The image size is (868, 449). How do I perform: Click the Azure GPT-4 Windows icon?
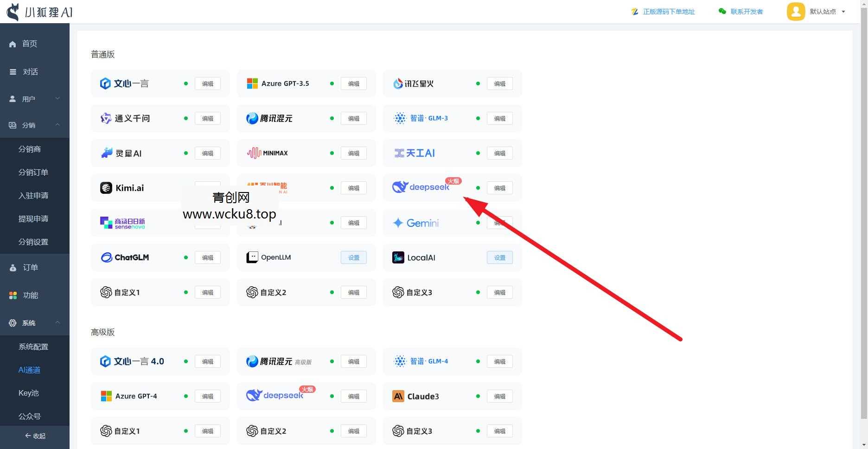(106, 396)
